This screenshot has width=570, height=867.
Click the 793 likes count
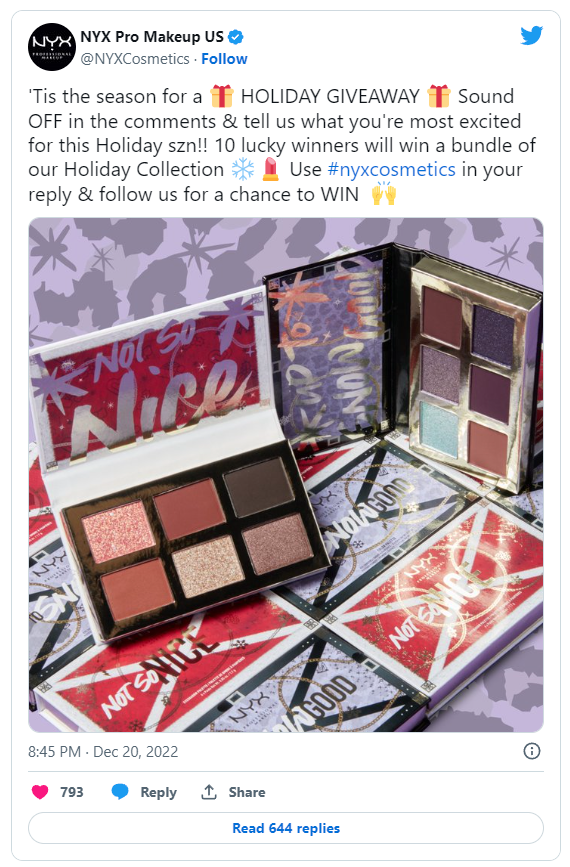tap(72, 792)
